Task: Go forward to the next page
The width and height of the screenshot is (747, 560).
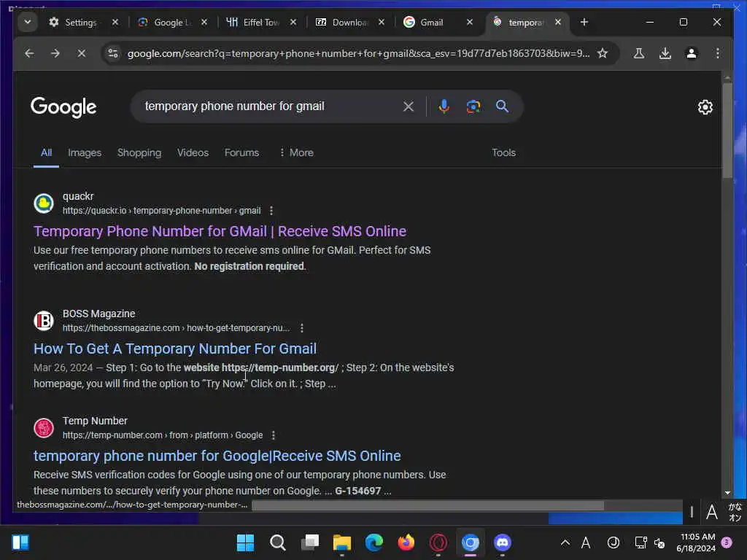Action: click(55, 53)
